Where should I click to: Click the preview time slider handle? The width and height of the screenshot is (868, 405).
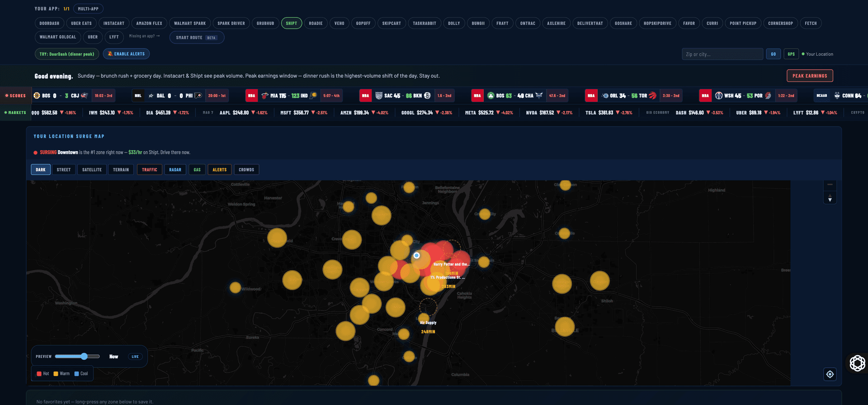pyautogui.click(x=84, y=357)
